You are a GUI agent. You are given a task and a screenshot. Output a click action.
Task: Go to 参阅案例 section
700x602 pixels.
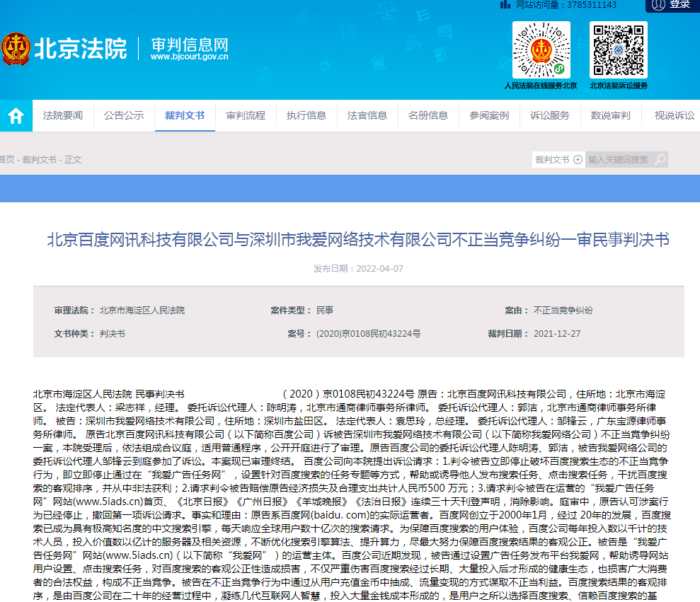click(489, 115)
